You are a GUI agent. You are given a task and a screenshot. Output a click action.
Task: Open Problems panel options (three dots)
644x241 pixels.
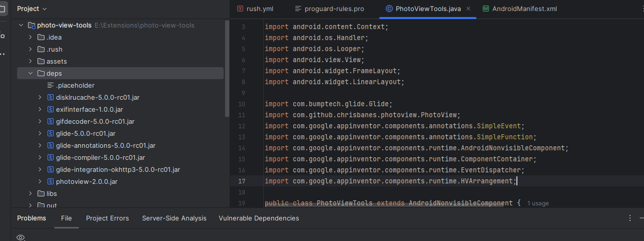(630, 218)
